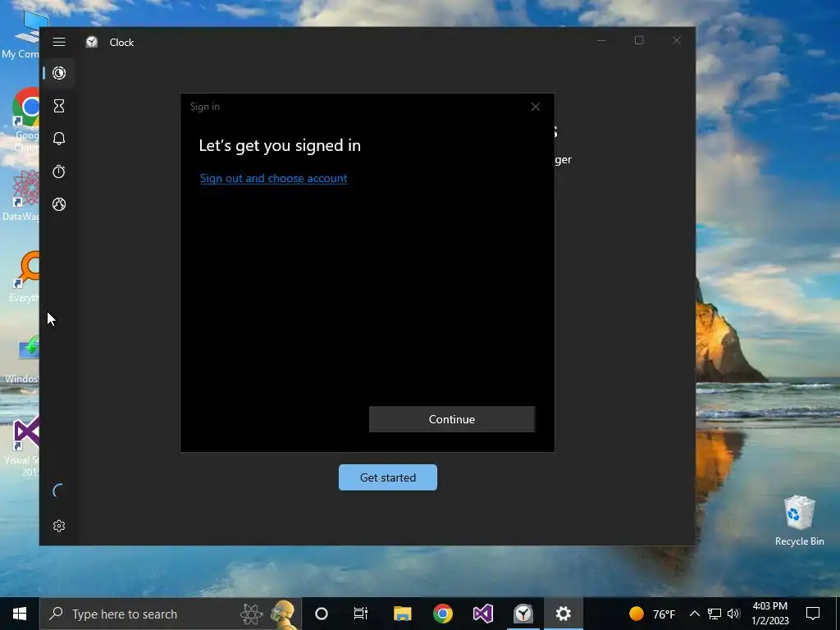Open File Explorer from taskbar
The height and width of the screenshot is (630, 840).
click(x=402, y=614)
